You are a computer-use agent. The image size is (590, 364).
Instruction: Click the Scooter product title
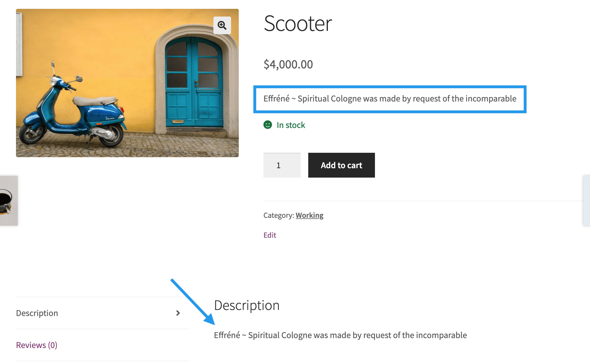tap(298, 24)
